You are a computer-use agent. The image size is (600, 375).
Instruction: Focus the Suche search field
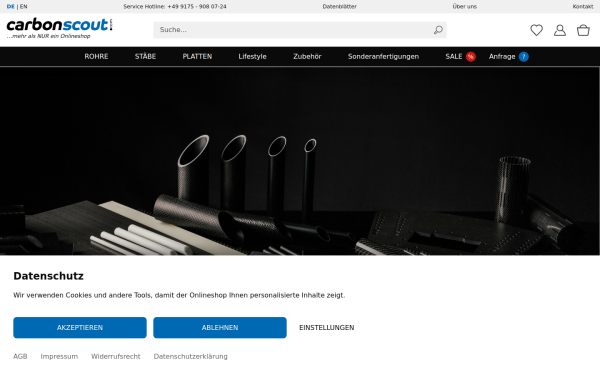pyautogui.click(x=300, y=30)
